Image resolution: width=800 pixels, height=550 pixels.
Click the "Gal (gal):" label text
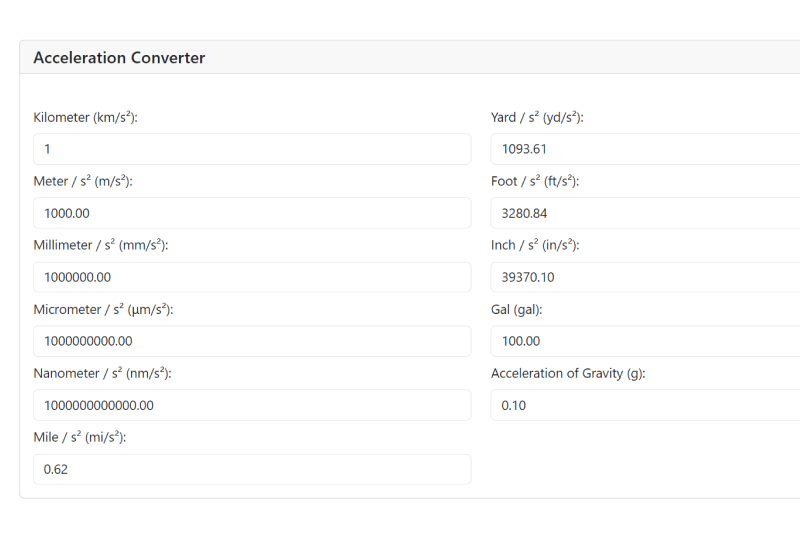(x=516, y=310)
